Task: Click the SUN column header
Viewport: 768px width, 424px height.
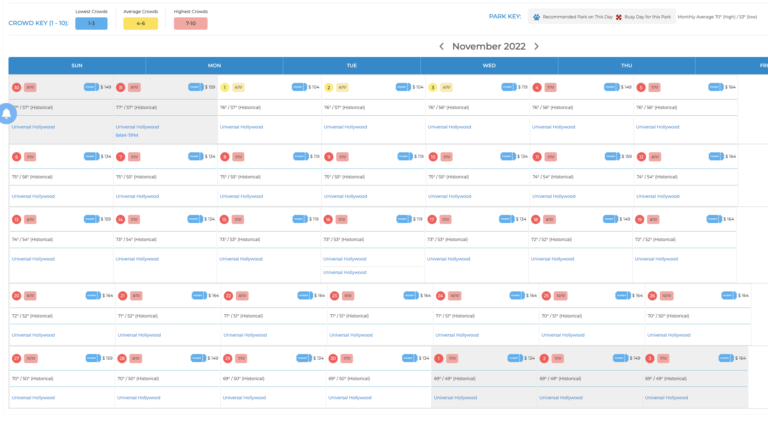Action: (77, 66)
